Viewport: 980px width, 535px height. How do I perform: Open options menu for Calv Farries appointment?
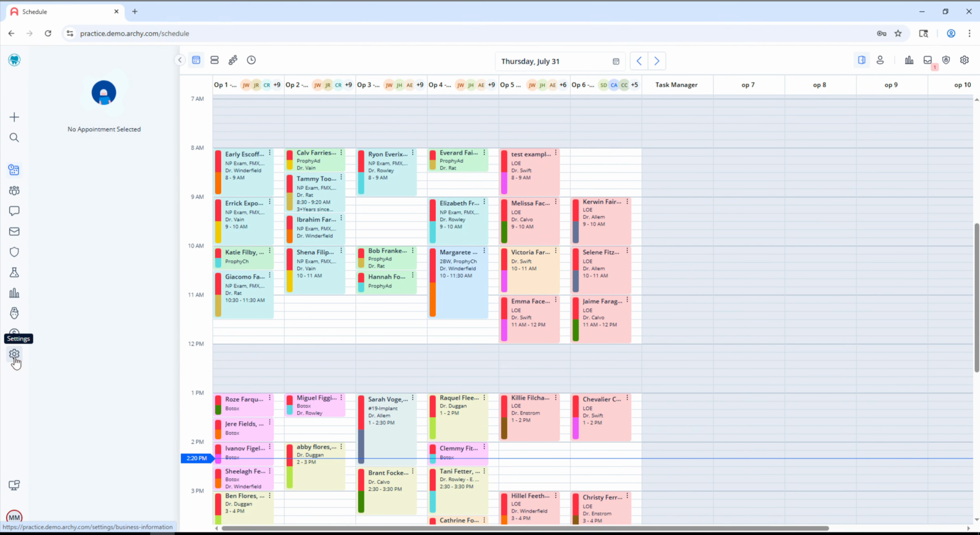(x=341, y=153)
